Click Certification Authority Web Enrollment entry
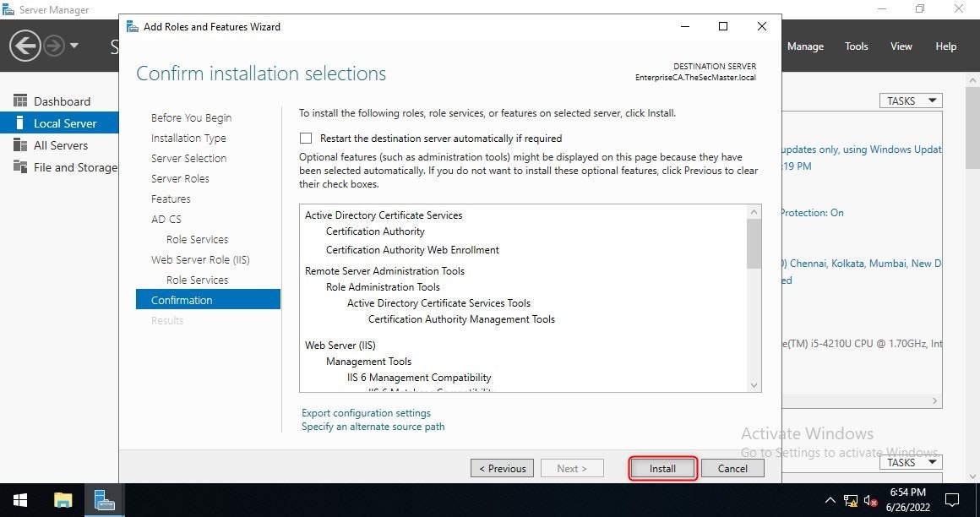This screenshot has width=980, height=517. (412, 249)
